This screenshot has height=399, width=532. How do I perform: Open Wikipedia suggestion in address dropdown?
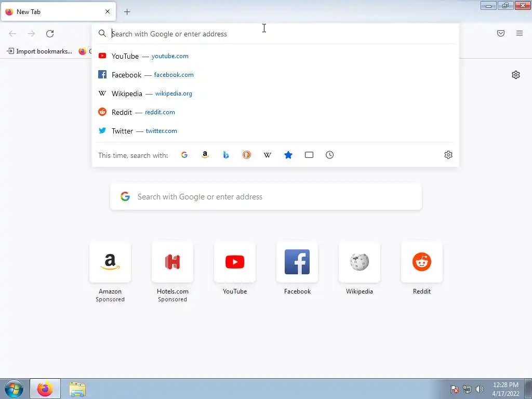(x=275, y=94)
